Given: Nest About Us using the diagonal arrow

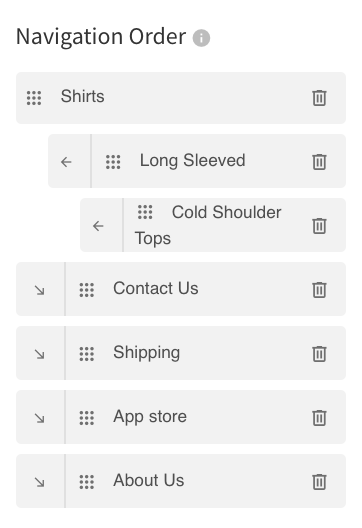Looking at the screenshot, I should (40, 482).
